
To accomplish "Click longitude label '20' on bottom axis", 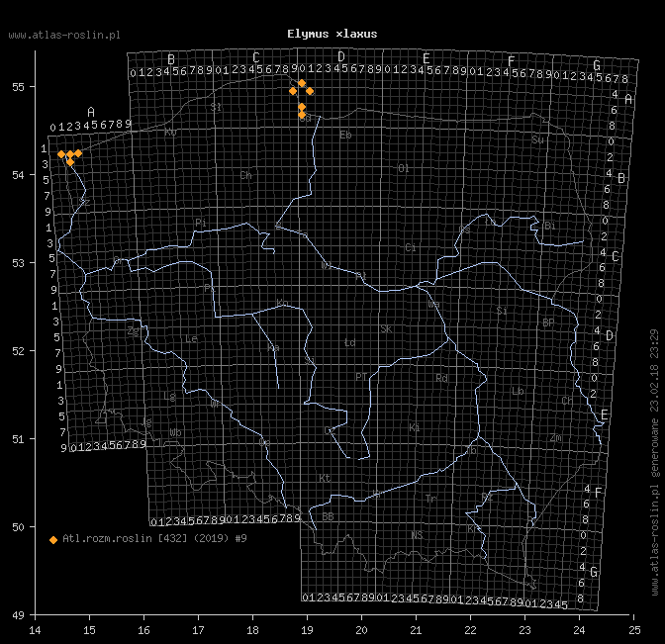I will pos(362,630).
